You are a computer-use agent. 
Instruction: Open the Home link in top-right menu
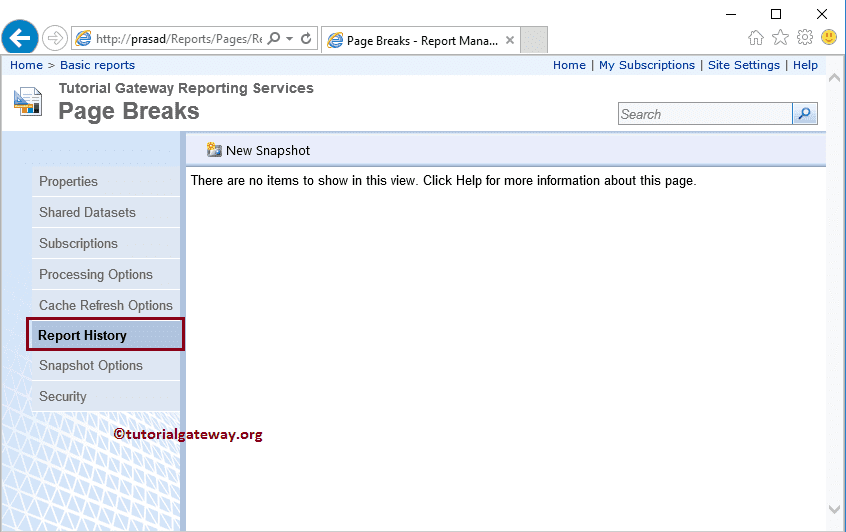coord(569,65)
